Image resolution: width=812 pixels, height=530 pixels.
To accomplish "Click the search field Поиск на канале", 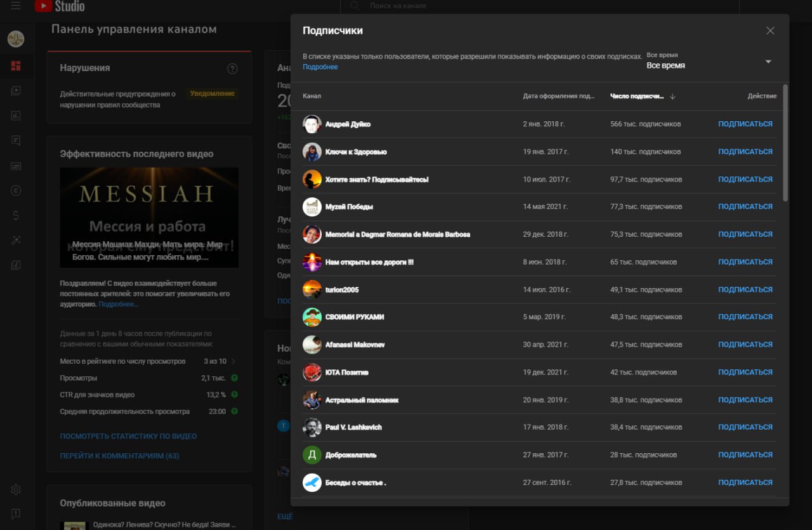I will click(540, 6).
